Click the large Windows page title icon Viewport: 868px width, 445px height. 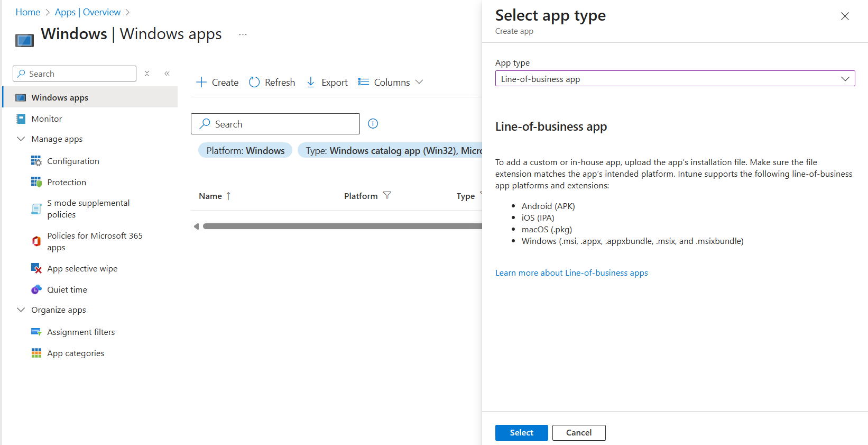[x=24, y=40]
